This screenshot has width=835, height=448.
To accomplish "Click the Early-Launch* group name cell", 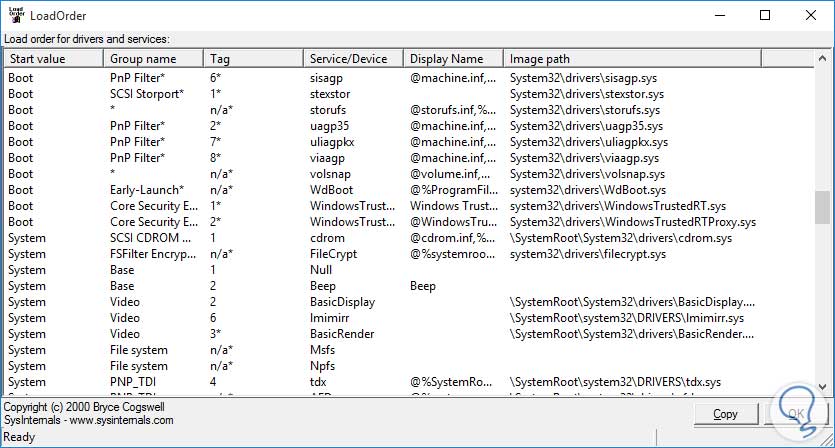I will click(x=147, y=190).
